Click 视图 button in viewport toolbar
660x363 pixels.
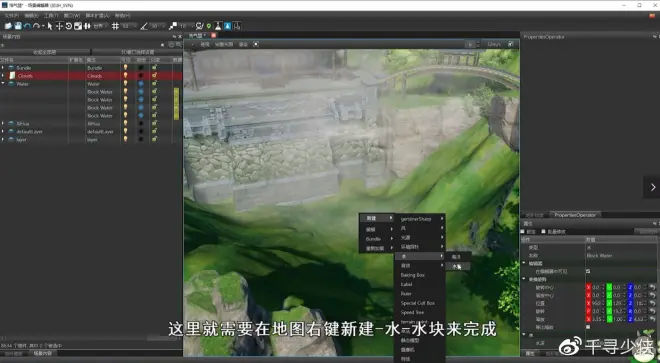click(x=205, y=44)
